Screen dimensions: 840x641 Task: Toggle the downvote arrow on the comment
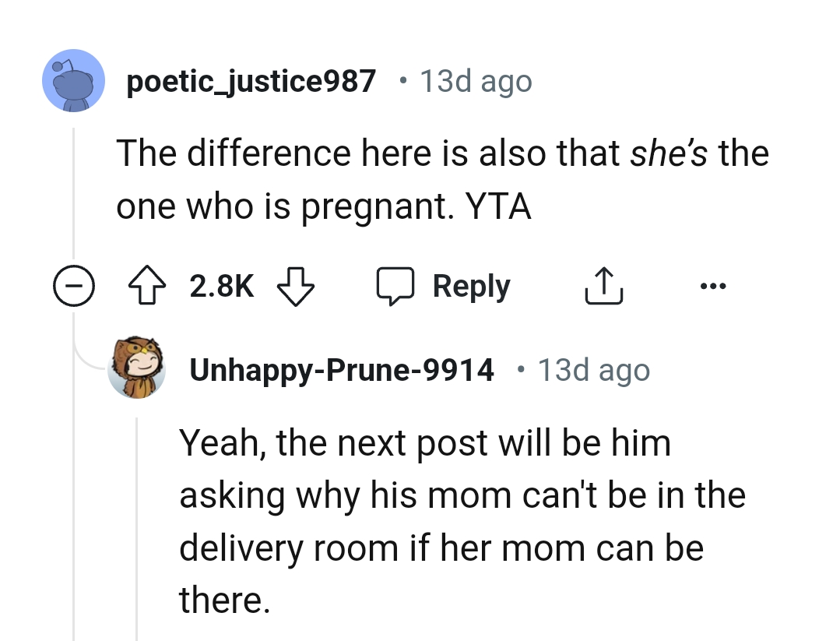(296, 287)
